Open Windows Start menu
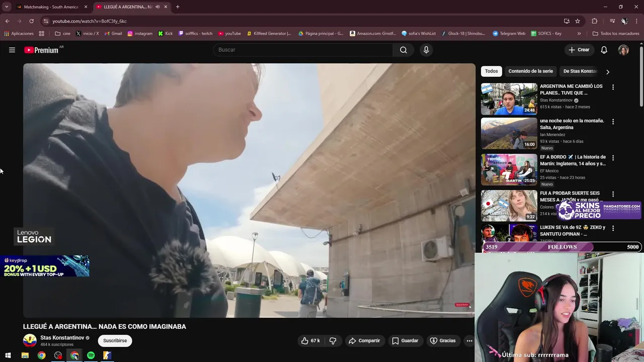 pyautogui.click(x=8, y=355)
